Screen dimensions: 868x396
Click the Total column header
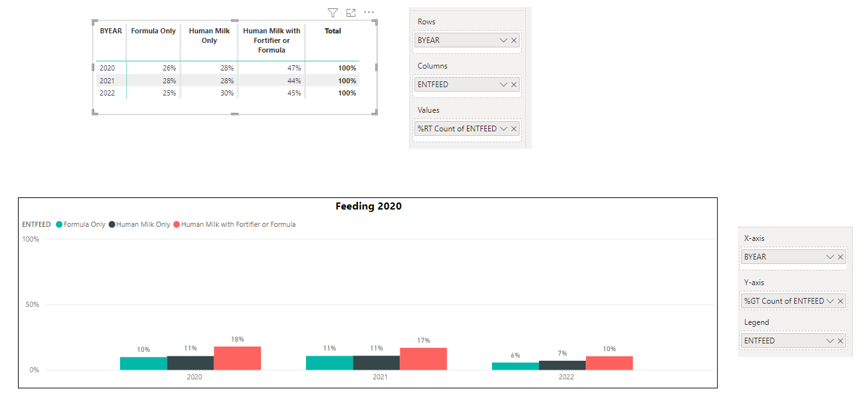(x=333, y=31)
